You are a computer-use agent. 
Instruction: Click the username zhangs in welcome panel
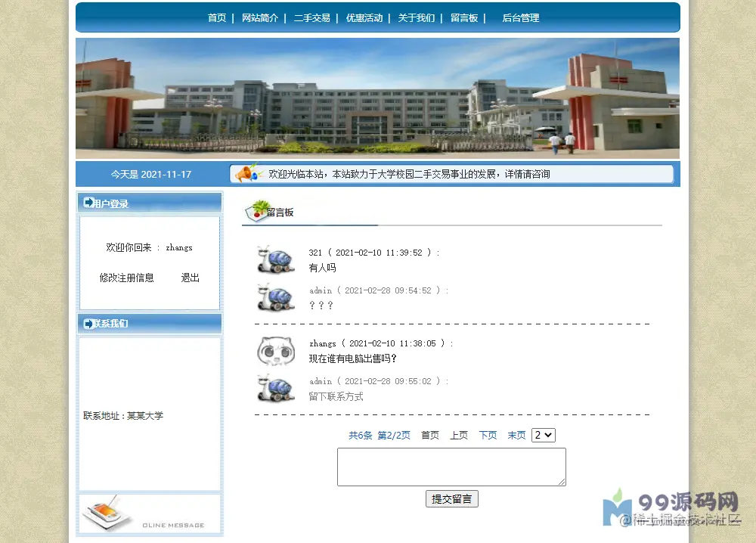click(x=179, y=247)
